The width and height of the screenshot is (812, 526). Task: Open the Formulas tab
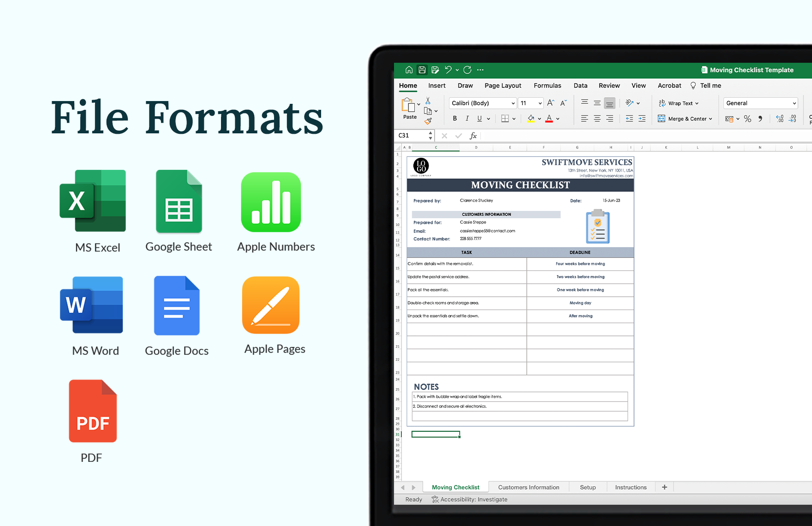point(548,85)
